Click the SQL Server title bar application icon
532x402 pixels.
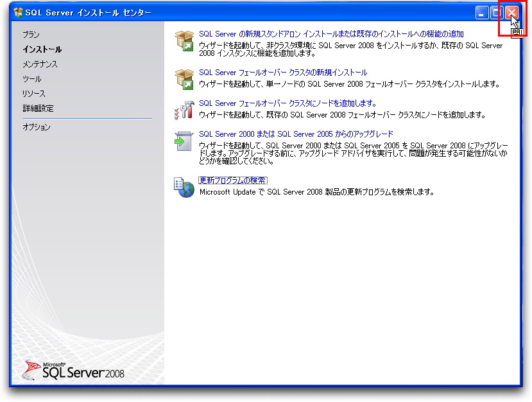click(19, 13)
